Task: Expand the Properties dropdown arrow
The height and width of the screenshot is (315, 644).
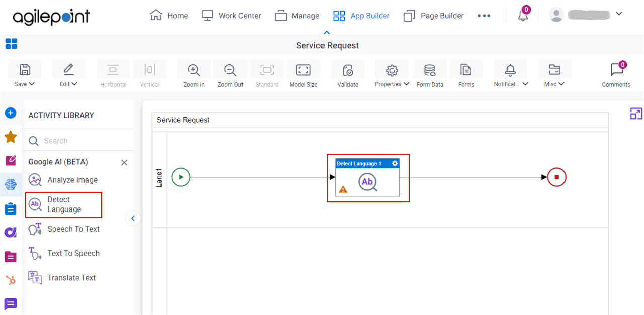Action: click(x=407, y=84)
